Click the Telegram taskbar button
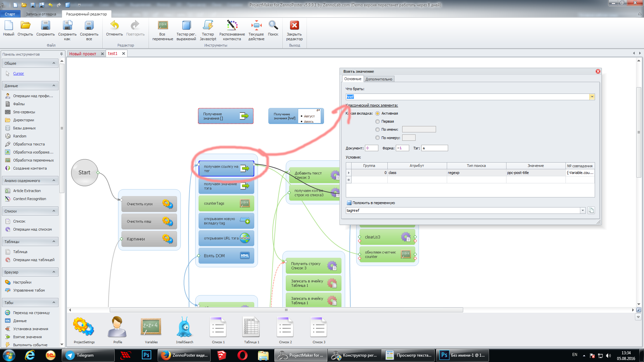This screenshot has width=644, height=362. pos(88,355)
